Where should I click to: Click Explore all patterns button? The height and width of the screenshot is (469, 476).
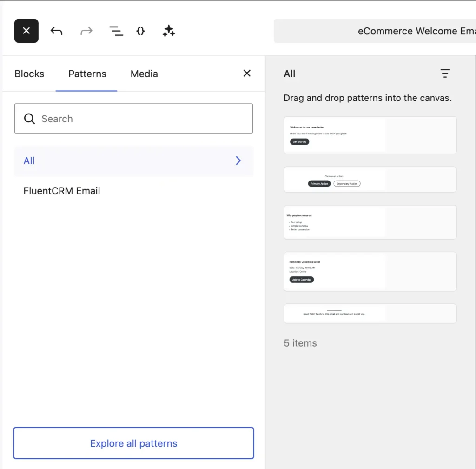pos(133,443)
